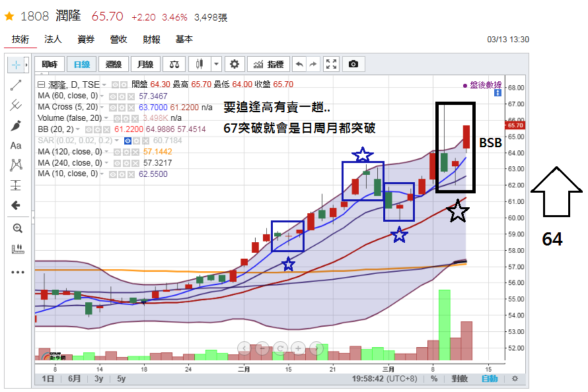This screenshot has width=588, height=392.
Task: Select 即時 realtime interval button
Action: pyautogui.click(x=50, y=65)
